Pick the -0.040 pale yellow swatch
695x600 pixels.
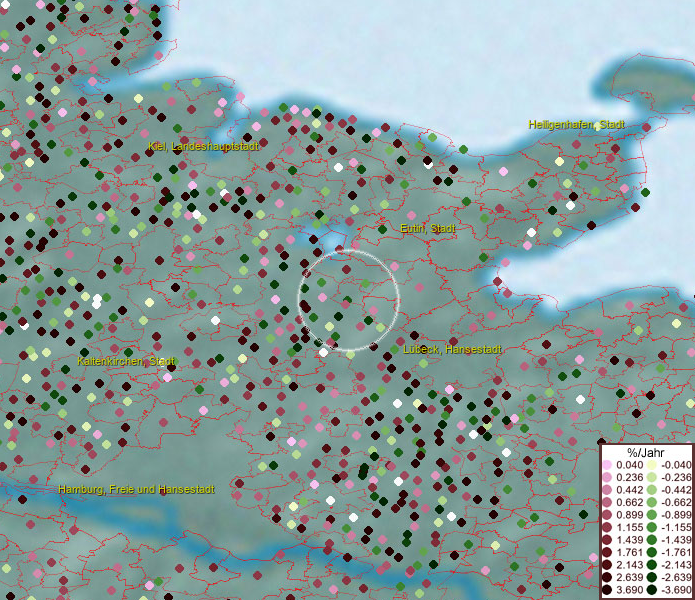pyautogui.click(x=652, y=465)
